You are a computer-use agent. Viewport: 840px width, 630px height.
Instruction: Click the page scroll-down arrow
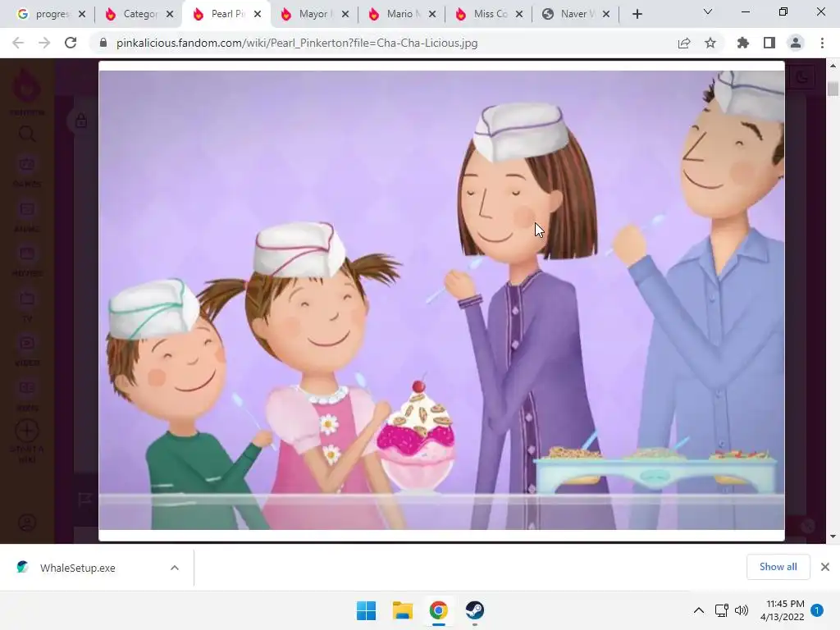tap(833, 536)
